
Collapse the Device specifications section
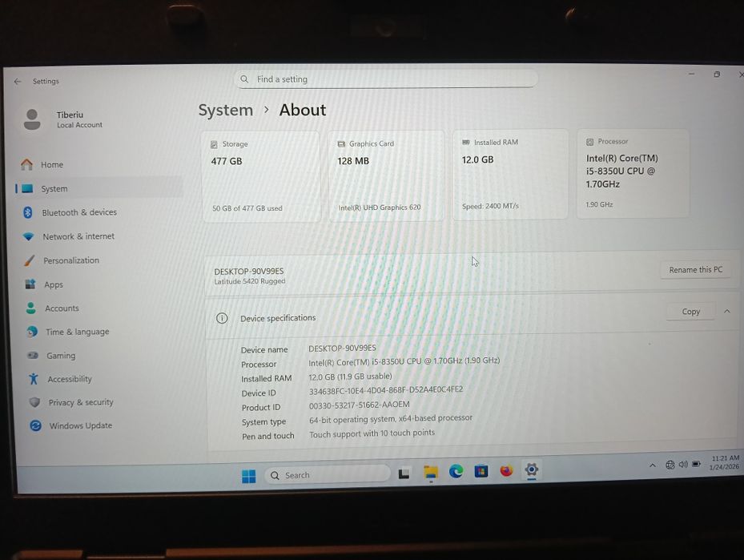[727, 312]
